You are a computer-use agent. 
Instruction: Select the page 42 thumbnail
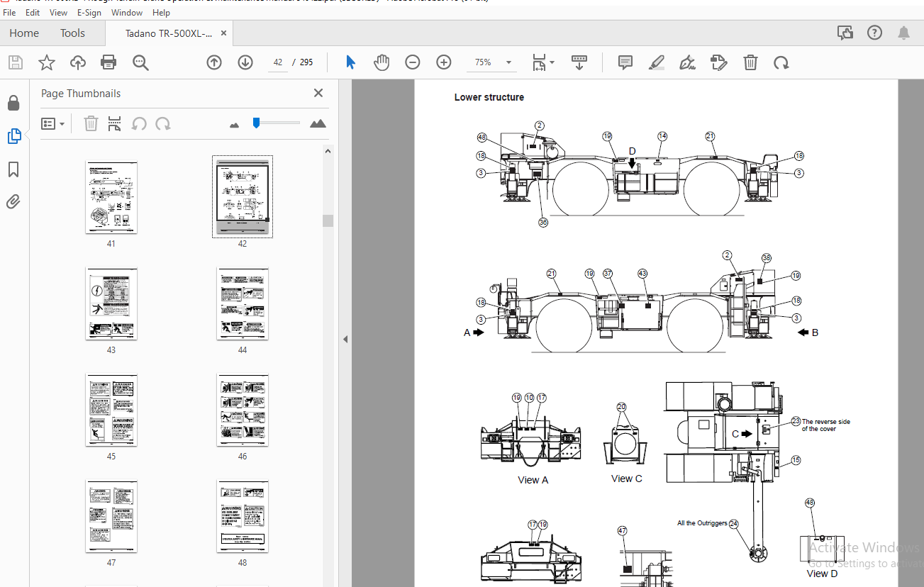pyautogui.click(x=243, y=197)
